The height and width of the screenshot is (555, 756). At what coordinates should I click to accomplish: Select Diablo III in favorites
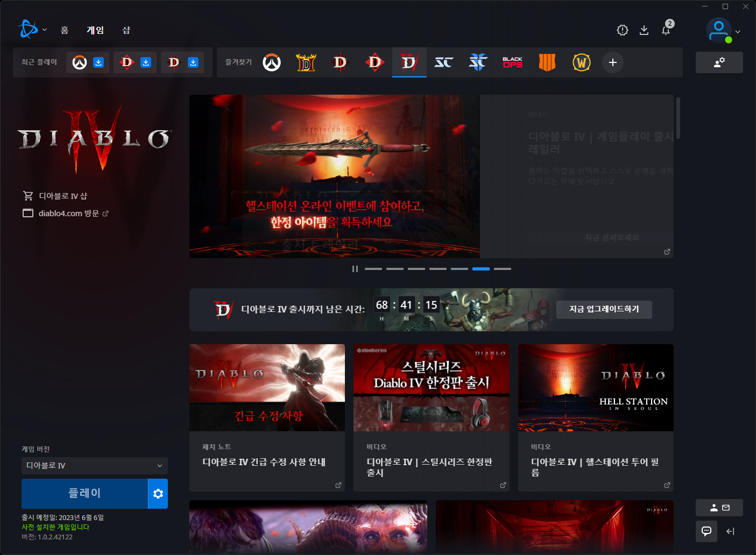pyautogui.click(x=341, y=62)
